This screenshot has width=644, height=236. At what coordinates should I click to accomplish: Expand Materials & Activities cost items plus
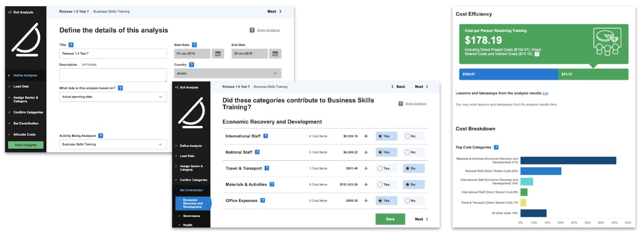366,184
